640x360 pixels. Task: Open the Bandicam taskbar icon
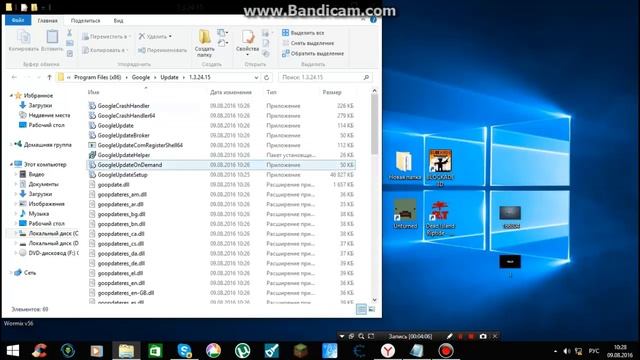click(x=446, y=351)
